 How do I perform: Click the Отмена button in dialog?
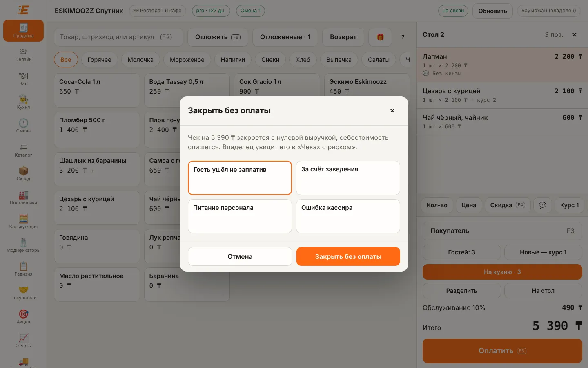[x=240, y=256]
